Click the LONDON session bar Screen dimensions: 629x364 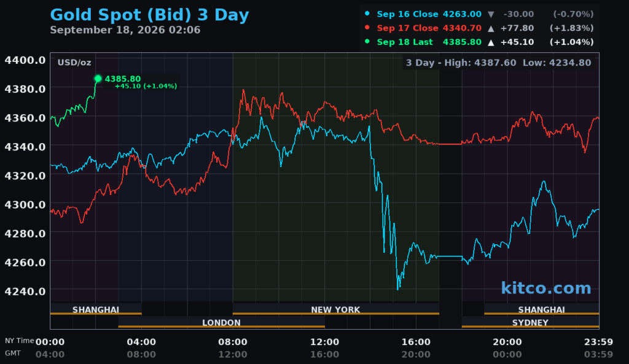pyautogui.click(x=221, y=322)
